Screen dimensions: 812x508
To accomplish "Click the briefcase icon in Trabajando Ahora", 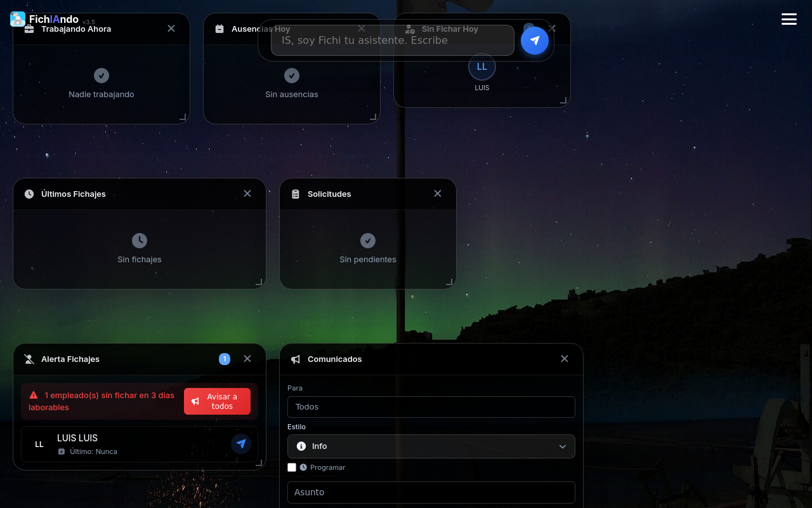I will [x=29, y=29].
